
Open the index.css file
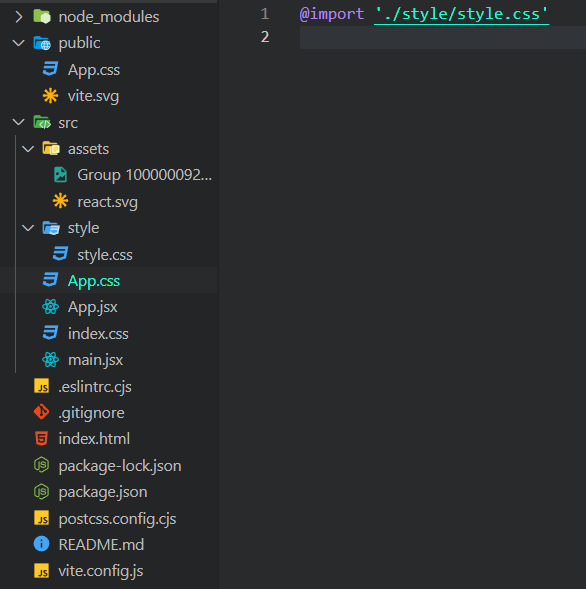coord(98,334)
